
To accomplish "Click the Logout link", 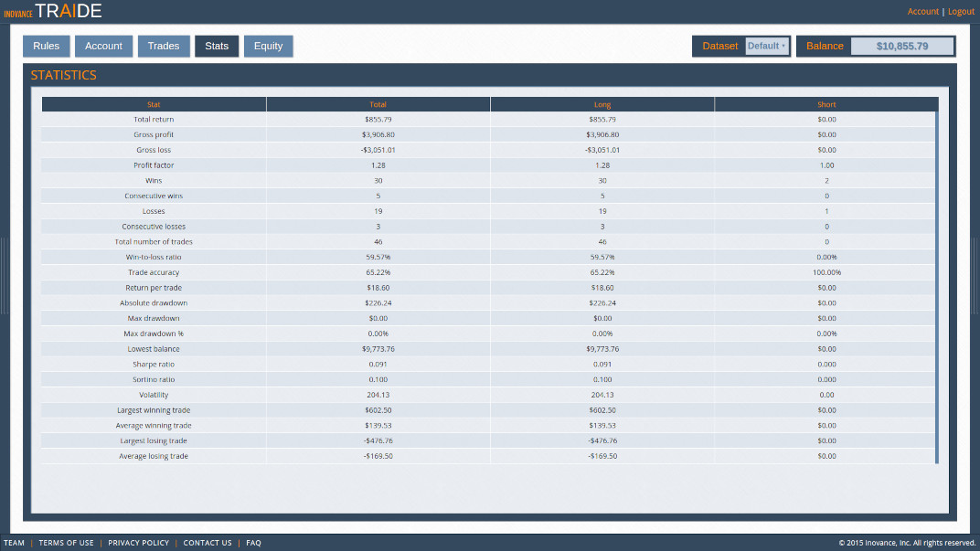I will tap(961, 11).
